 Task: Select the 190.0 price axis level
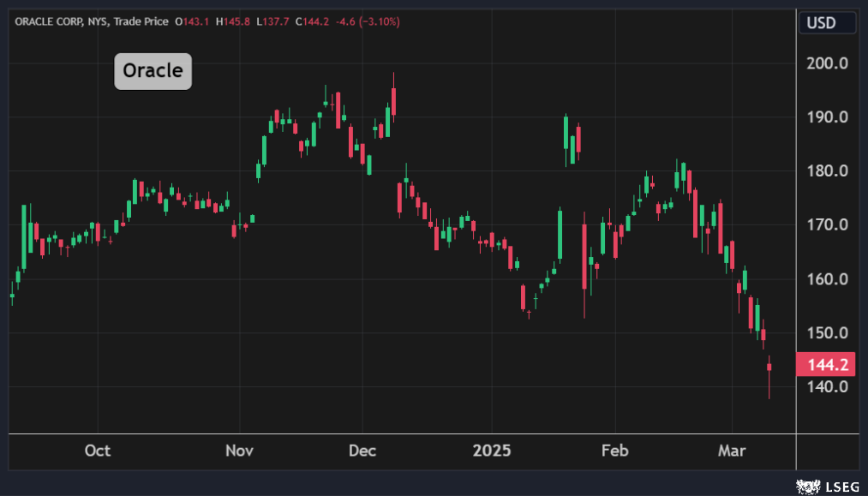point(828,117)
